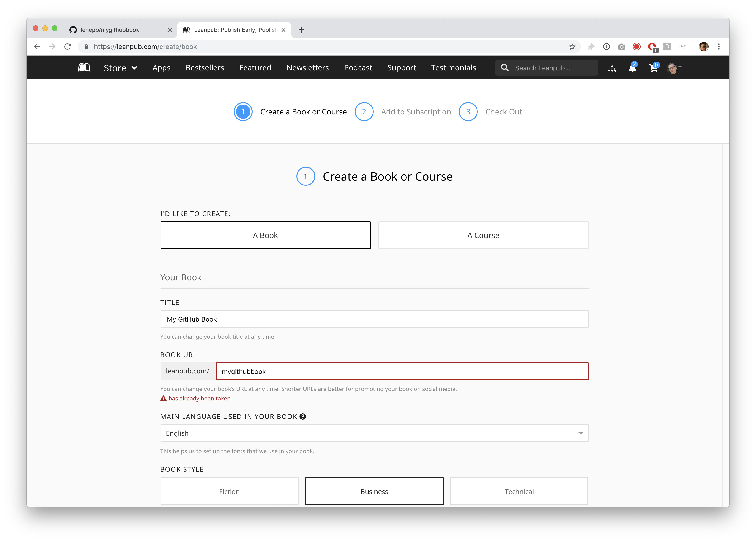Screen dimensions: 756x542
Task: Click the 'Your Book' section heading
Action: click(181, 277)
